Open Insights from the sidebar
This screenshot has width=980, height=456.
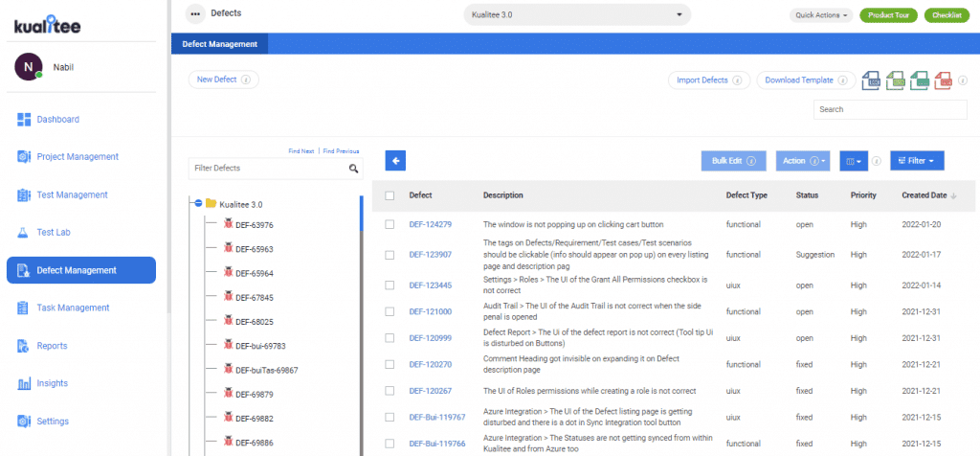(x=53, y=383)
